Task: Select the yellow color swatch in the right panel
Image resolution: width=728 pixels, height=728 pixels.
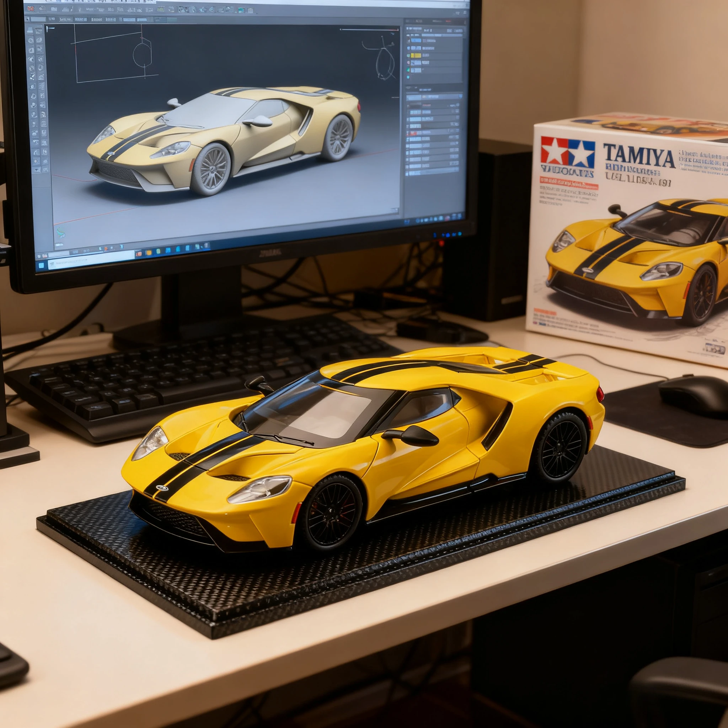Action: 416,55
